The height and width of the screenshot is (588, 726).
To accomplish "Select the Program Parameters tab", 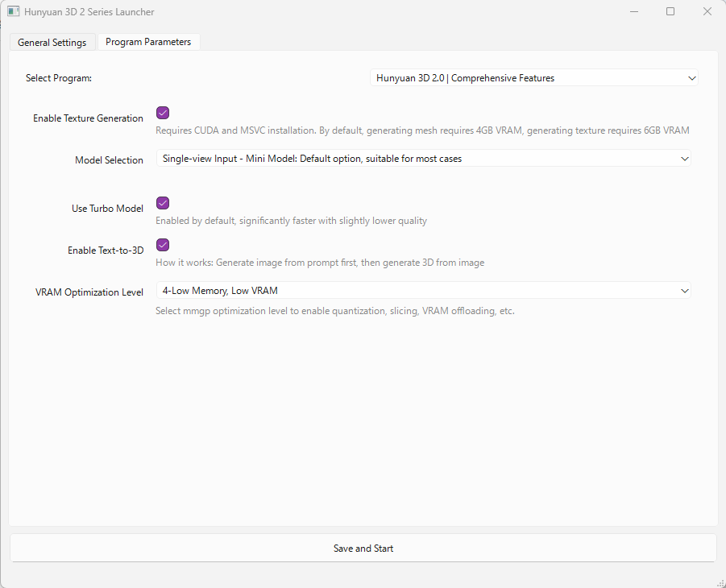I will 148,42.
